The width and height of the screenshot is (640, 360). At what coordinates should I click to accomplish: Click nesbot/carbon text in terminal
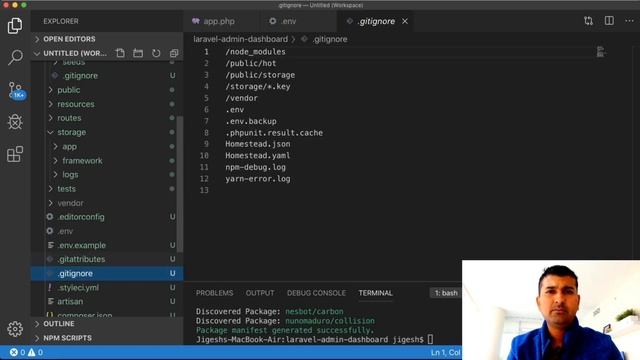click(x=314, y=311)
